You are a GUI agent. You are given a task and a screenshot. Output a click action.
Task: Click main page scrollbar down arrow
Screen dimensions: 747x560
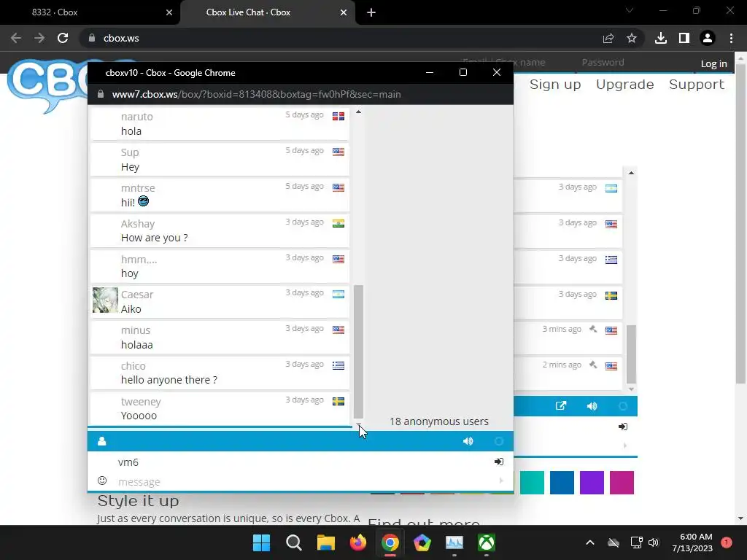[740, 518]
